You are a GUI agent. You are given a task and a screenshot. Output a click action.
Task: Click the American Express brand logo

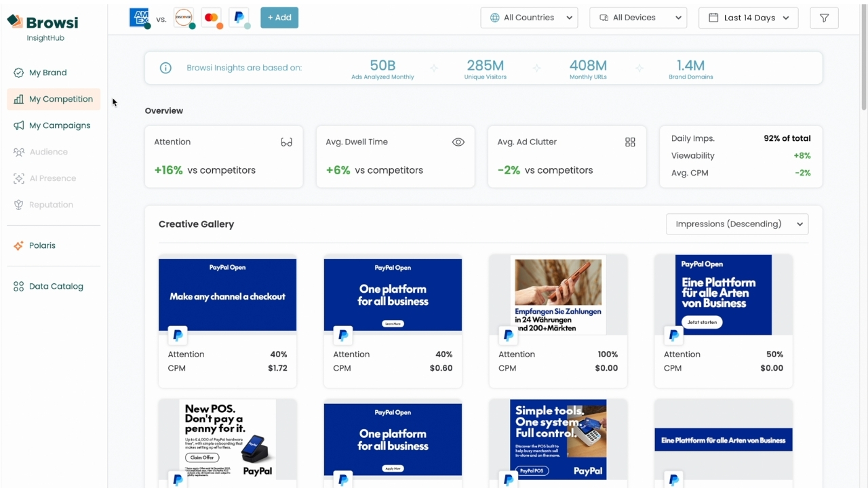coord(139,18)
